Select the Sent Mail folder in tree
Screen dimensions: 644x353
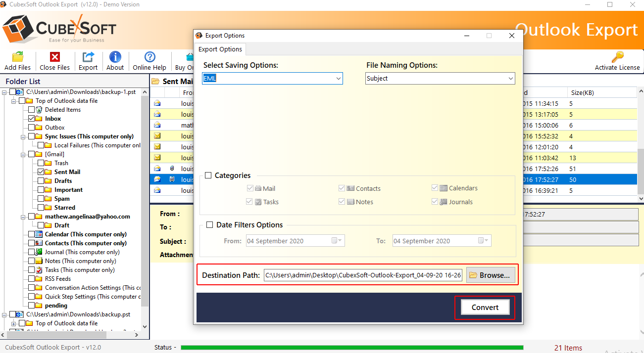(x=67, y=172)
